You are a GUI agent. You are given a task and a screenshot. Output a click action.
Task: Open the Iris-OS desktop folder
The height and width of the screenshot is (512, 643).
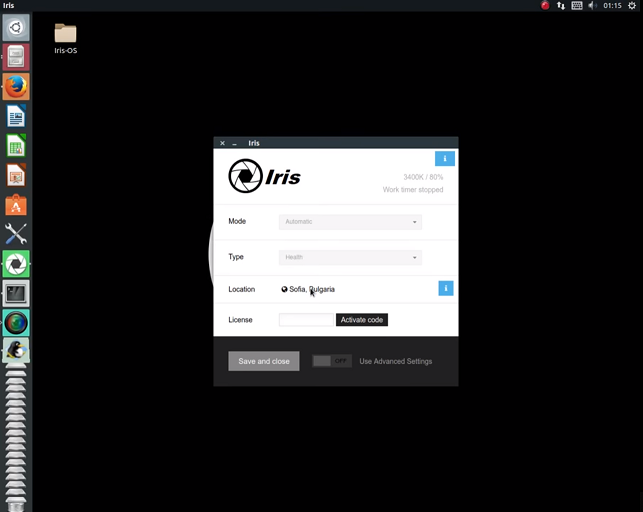point(66,39)
